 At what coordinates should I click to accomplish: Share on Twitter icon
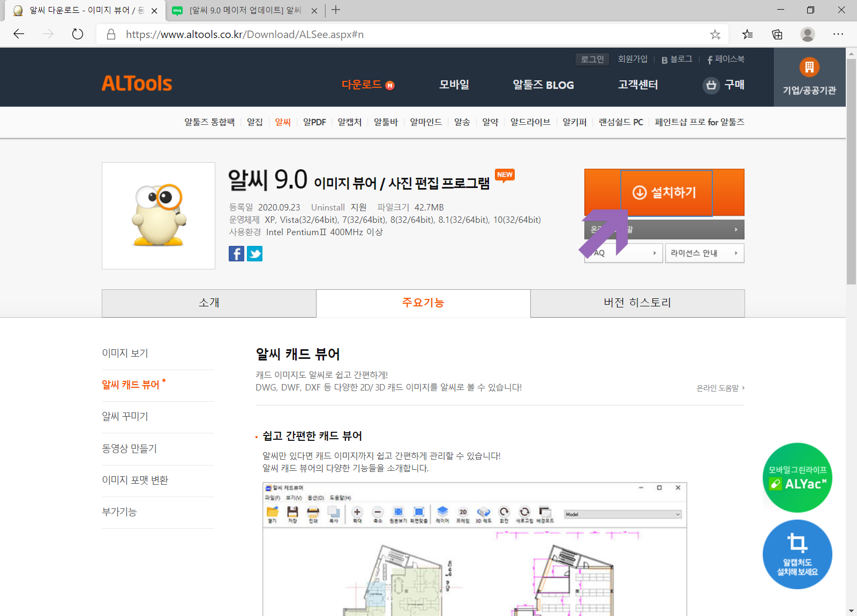click(254, 253)
